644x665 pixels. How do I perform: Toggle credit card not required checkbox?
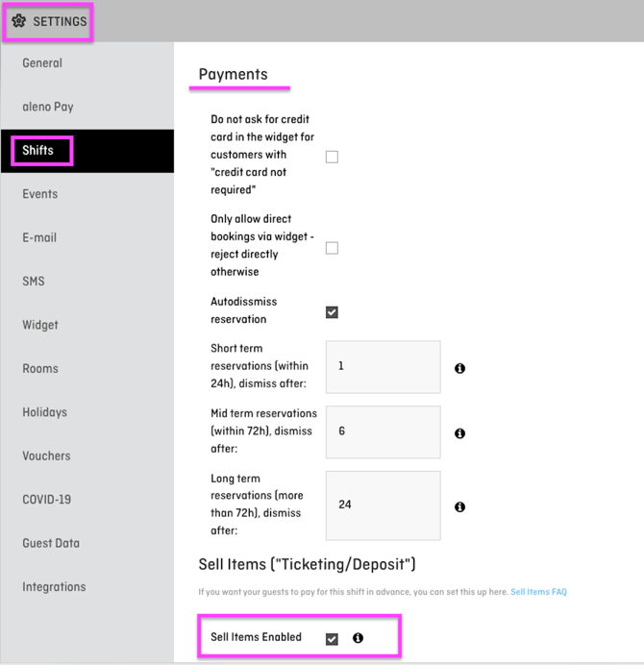332,157
